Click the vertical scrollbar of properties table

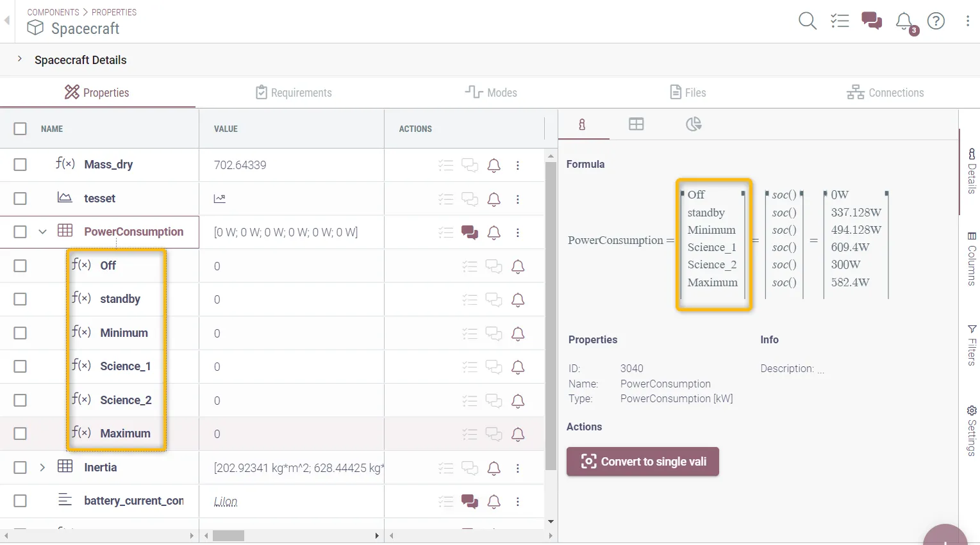click(551, 314)
